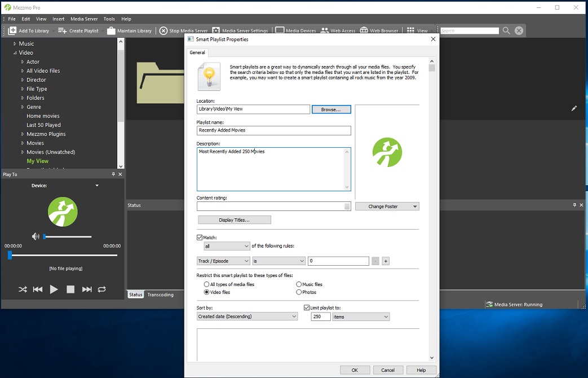This screenshot has width=588, height=378.
Task: Uncheck Limit playlist to checkbox
Action: point(306,307)
